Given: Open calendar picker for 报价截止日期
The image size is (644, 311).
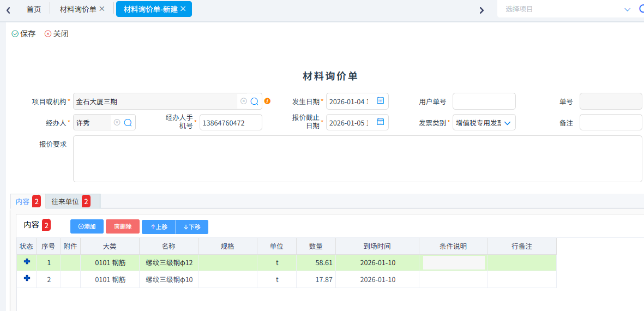Looking at the screenshot, I should (x=381, y=122).
